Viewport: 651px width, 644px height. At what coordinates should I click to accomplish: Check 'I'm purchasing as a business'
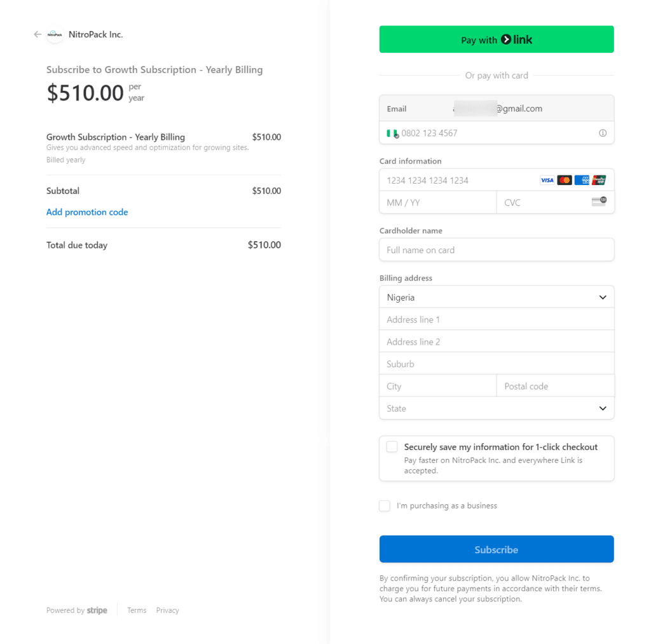[x=384, y=505]
